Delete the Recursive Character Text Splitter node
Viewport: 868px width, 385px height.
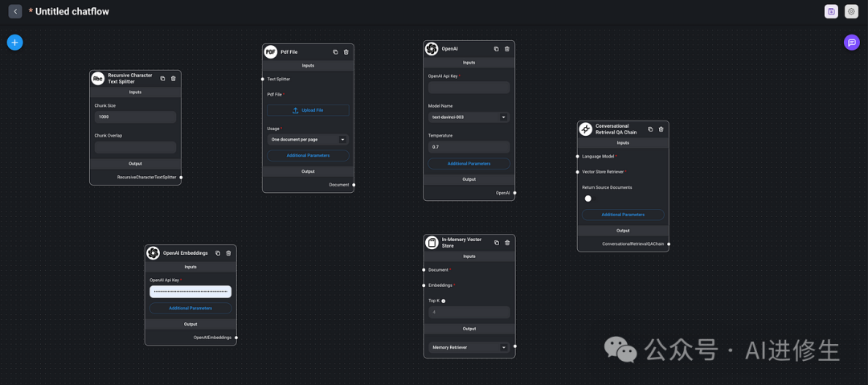[174, 79]
